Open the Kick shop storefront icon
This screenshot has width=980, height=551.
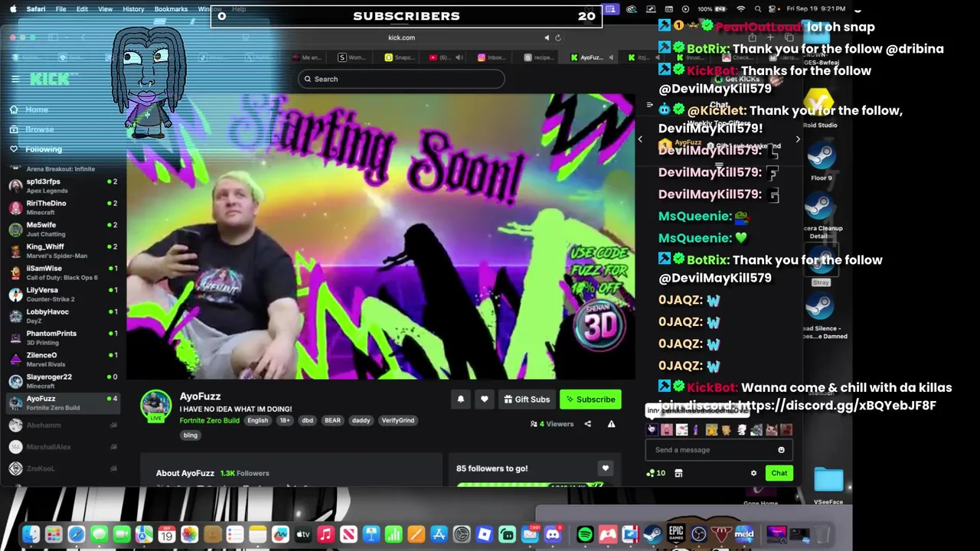click(x=678, y=473)
